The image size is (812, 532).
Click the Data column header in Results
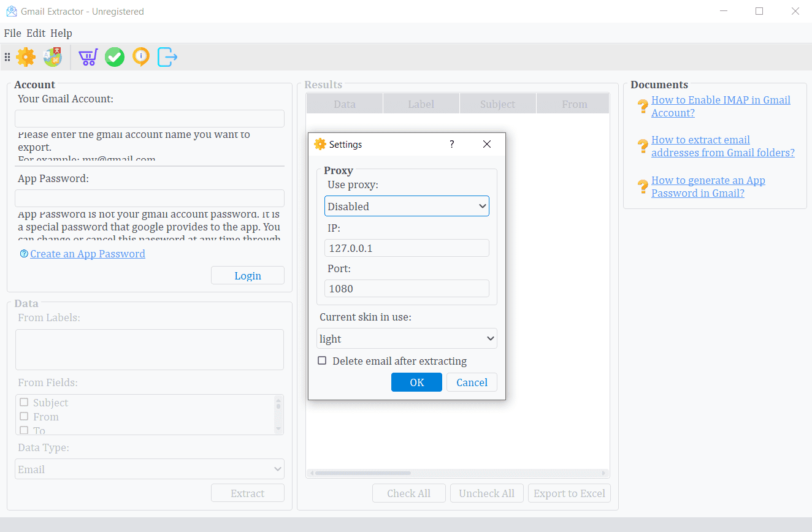pyautogui.click(x=345, y=104)
